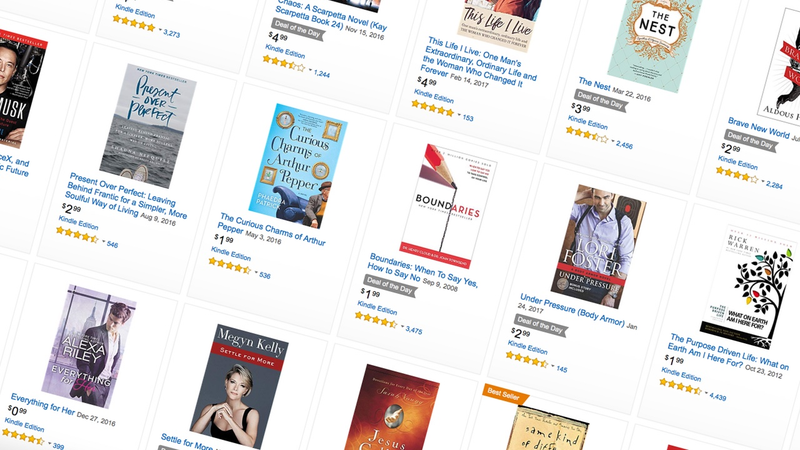
Task: Click the orange Best Seller badge
Action: click(504, 394)
